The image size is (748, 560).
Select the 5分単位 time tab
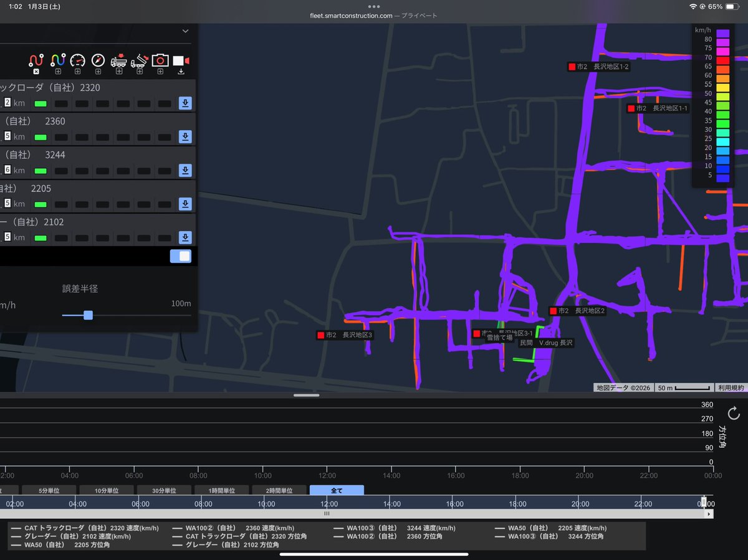pyautogui.click(x=48, y=490)
